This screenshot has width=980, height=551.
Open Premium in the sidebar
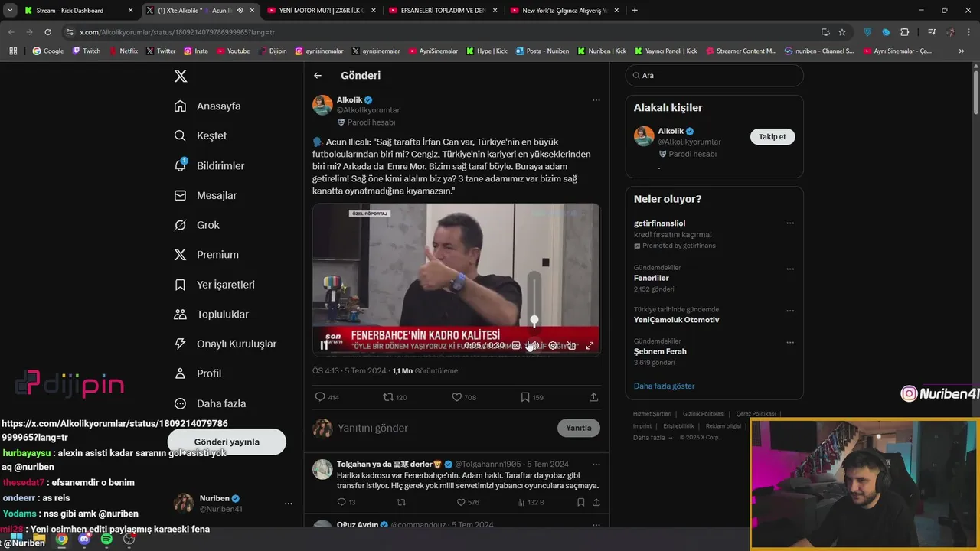point(206,255)
